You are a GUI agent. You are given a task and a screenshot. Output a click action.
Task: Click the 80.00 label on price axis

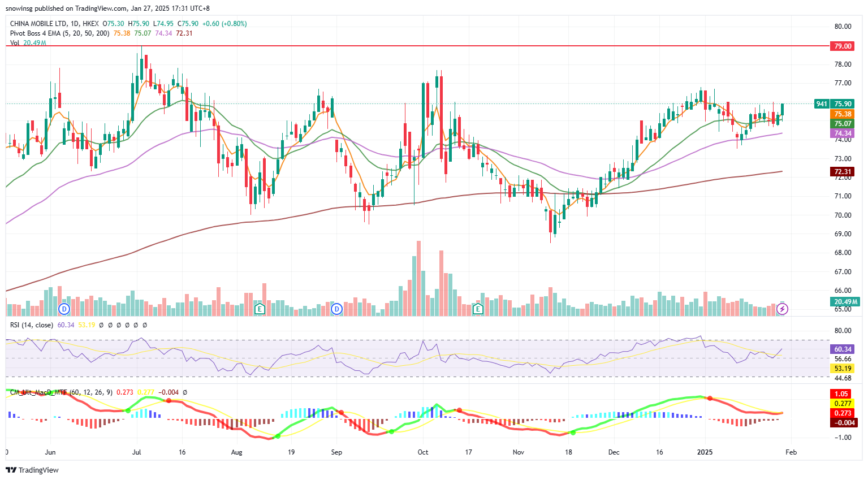843,27
